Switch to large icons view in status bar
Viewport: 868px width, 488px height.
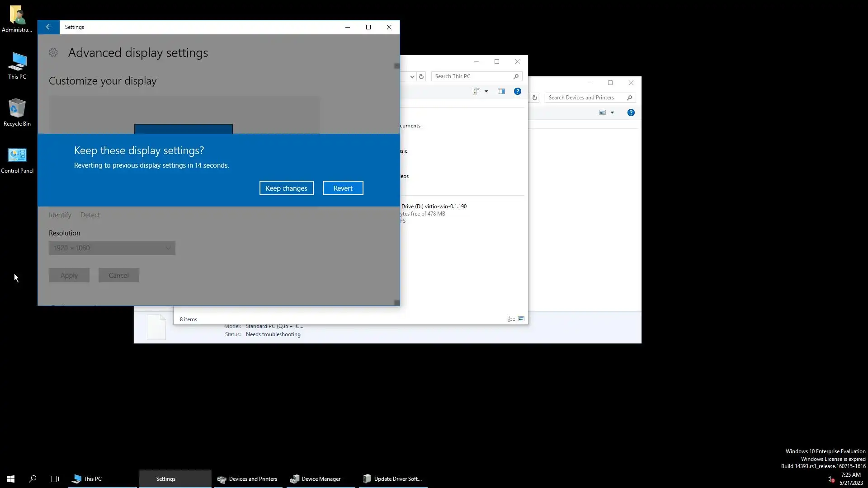tap(521, 319)
